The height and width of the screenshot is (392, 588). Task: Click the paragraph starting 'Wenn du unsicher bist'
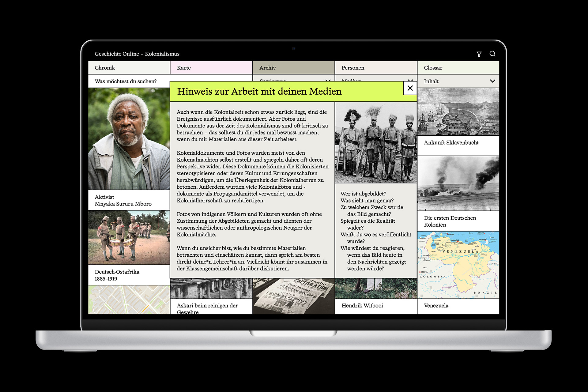tap(252, 258)
